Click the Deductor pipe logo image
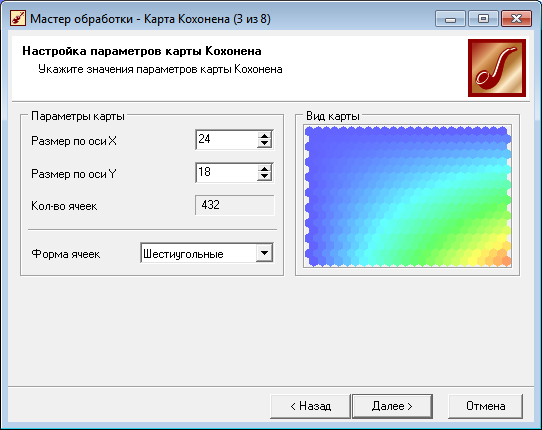 [497, 68]
